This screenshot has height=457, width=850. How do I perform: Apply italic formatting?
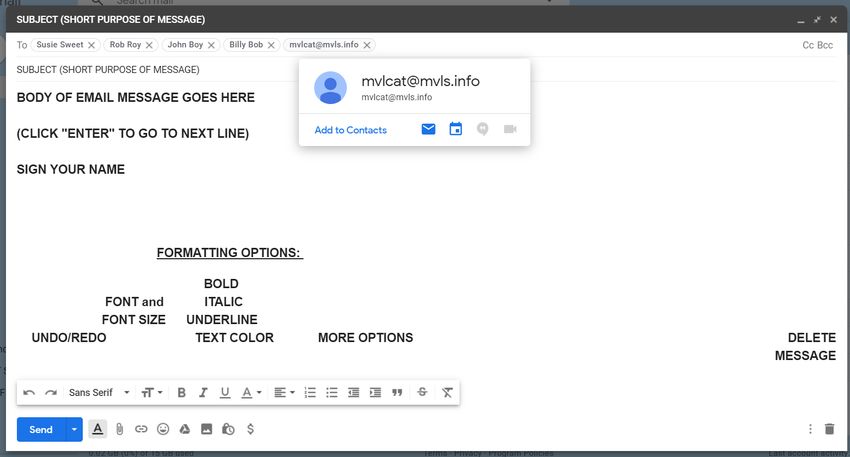coord(203,392)
